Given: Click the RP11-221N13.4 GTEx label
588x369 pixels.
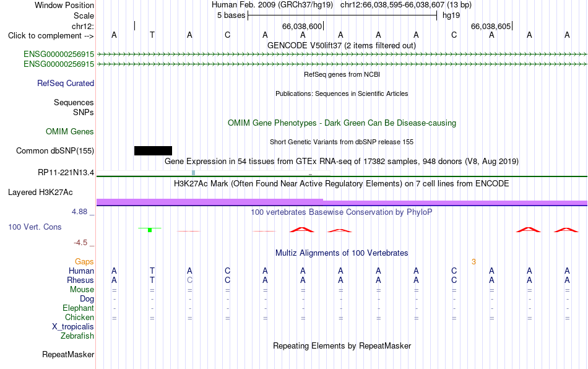Looking at the screenshot, I should point(66,173).
